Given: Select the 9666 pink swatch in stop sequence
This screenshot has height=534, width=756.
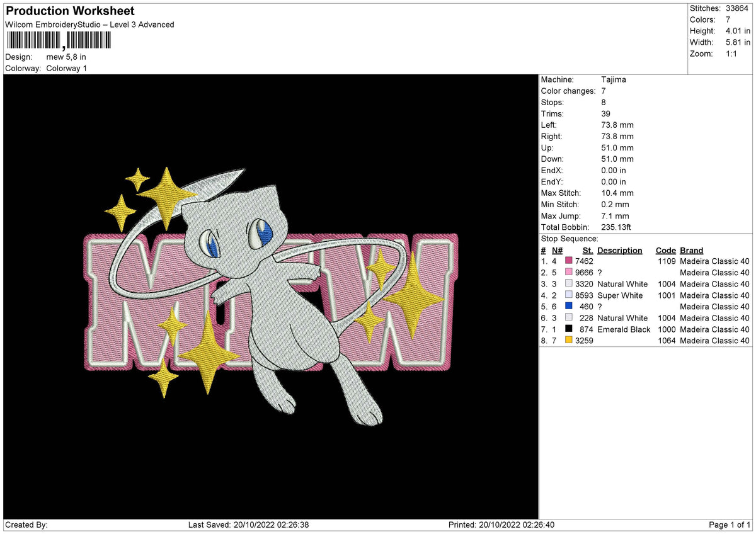Looking at the screenshot, I should coord(568,273).
